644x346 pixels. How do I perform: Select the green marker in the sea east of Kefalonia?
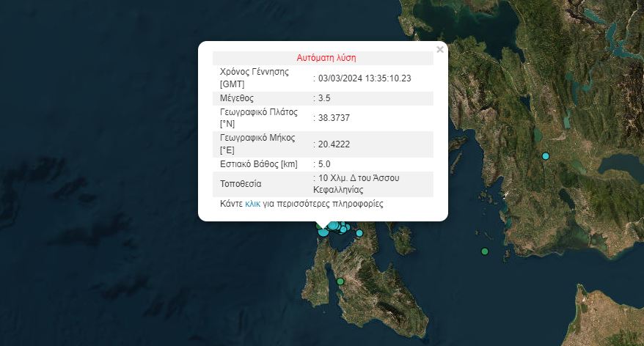coord(484,251)
